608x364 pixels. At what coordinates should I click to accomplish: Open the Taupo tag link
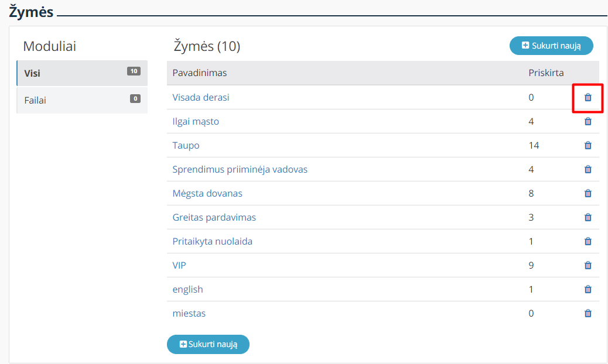[x=186, y=146]
